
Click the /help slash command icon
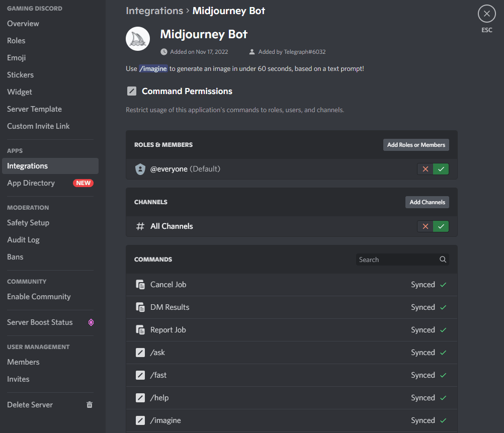(140, 398)
